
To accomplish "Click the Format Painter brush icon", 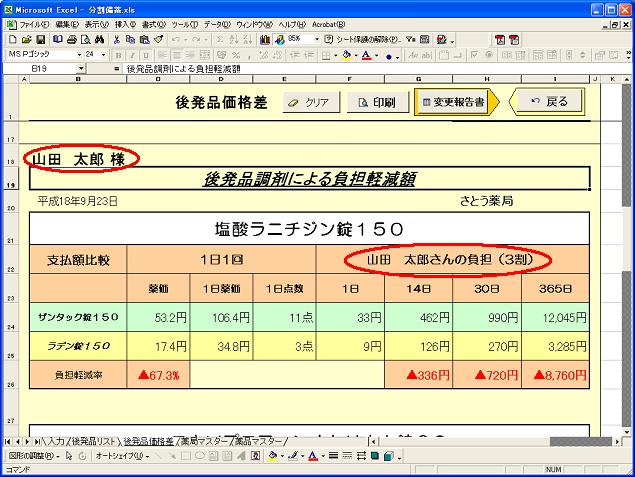I will coord(159,39).
